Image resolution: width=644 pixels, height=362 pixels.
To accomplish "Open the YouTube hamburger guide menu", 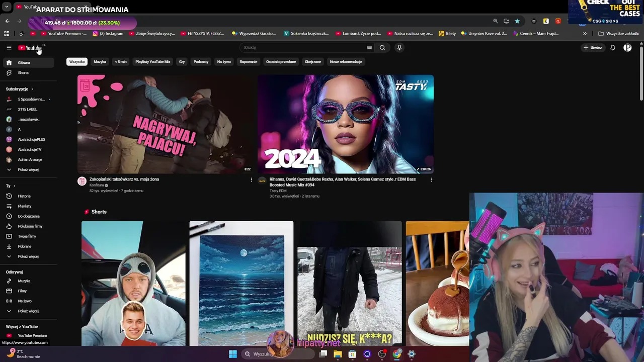I will [9, 48].
